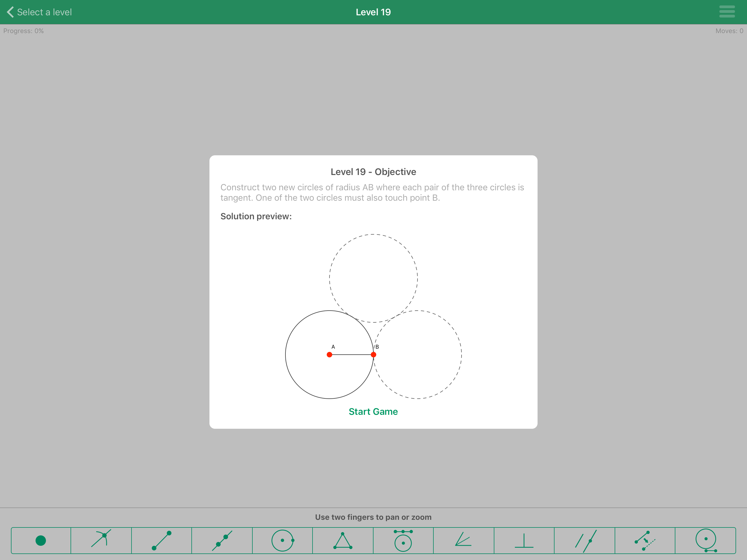Select the Line Segment tool

pyautogui.click(x=161, y=540)
